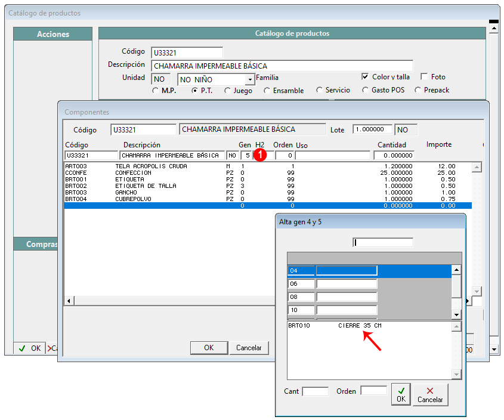This screenshot has height=420, width=504.
Task: Enable the Foto checkbox
Action: pyautogui.click(x=424, y=76)
